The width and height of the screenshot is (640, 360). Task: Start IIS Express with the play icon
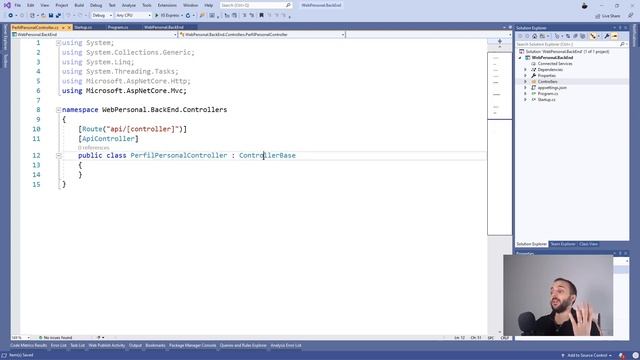(x=156, y=16)
